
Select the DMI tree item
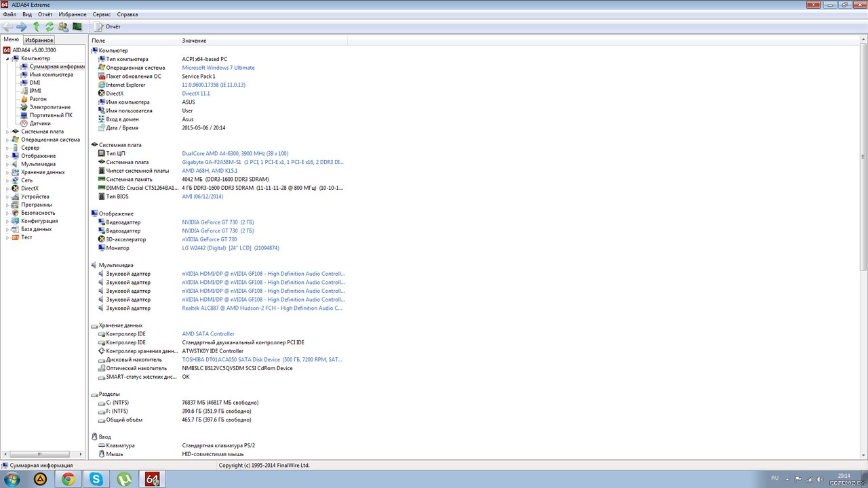click(35, 83)
